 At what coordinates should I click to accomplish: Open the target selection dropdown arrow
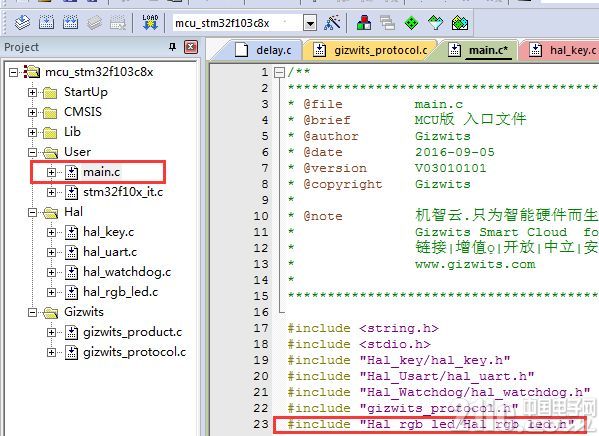point(310,23)
